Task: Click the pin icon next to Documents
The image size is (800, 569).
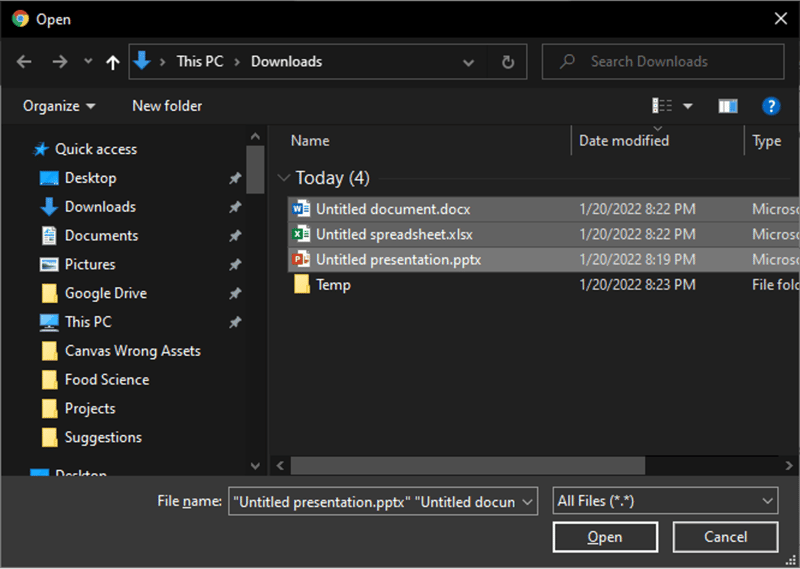Action: [235, 236]
